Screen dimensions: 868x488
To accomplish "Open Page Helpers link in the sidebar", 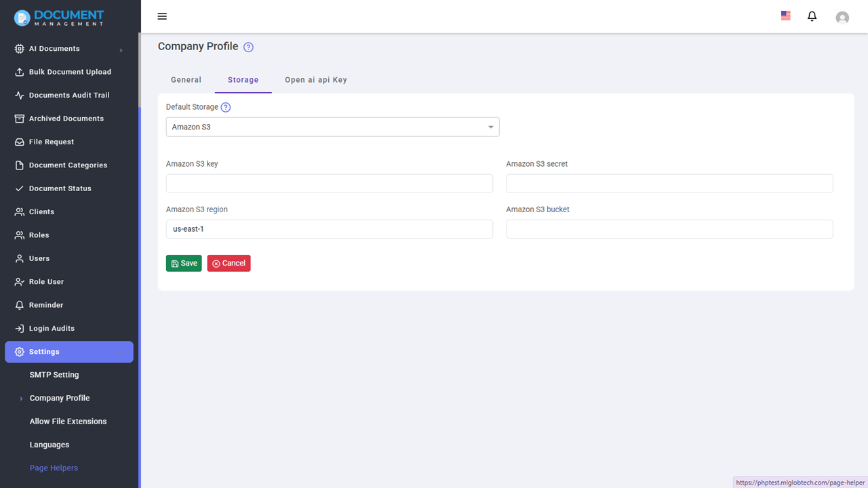I will click(x=54, y=468).
